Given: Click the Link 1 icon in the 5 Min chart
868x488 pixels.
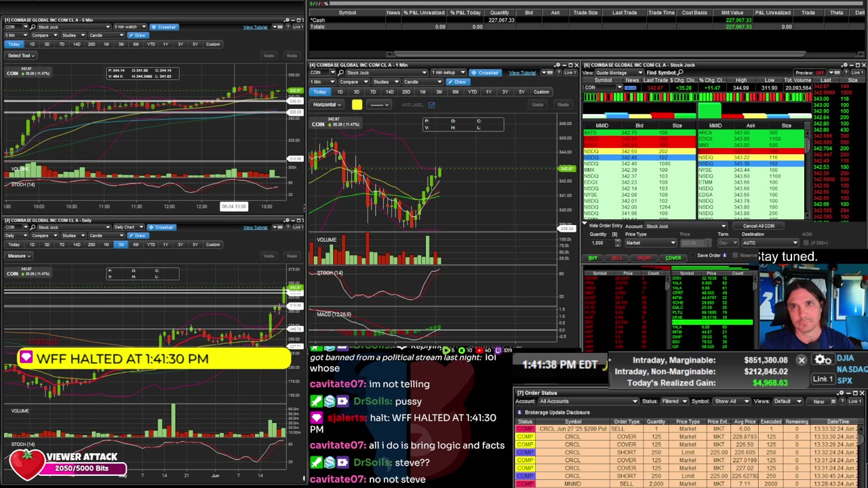Looking at the screenshot, I should [298, 27].
